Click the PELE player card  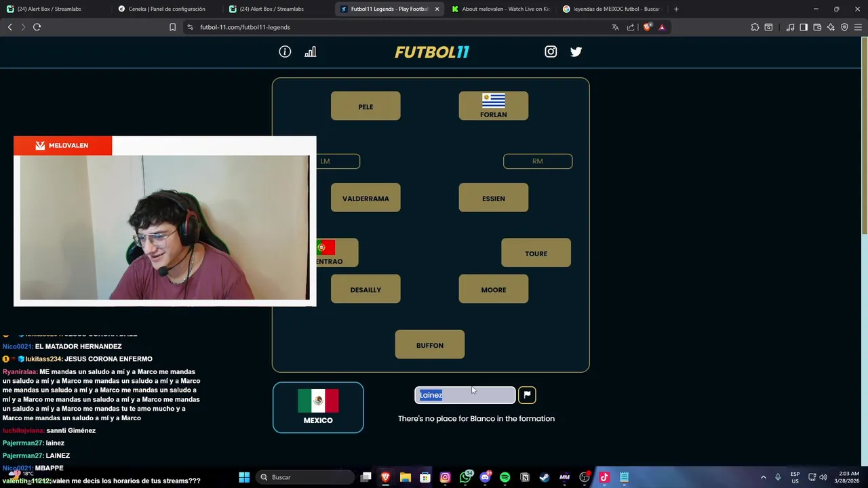(x=366, y=106)
